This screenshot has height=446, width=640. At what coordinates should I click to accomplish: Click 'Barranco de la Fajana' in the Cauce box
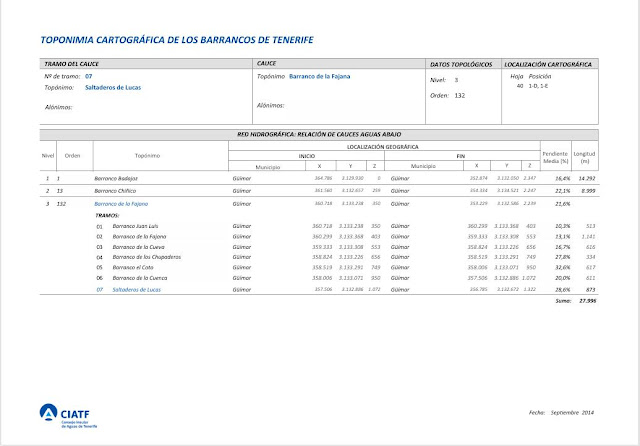coord(320,76)
